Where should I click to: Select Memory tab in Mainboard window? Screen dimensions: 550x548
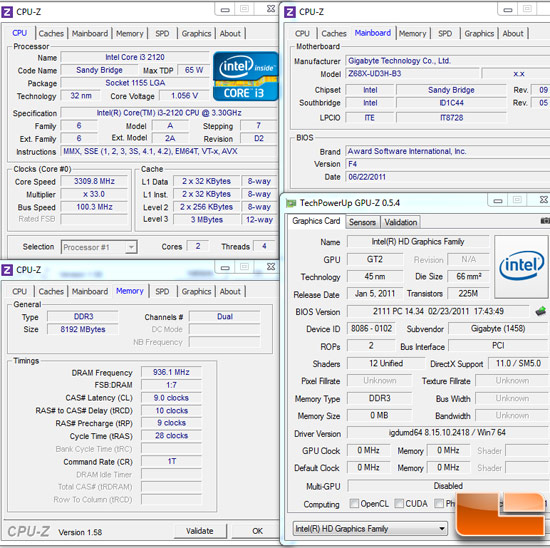pyautogui.click(x=412, y=34)
